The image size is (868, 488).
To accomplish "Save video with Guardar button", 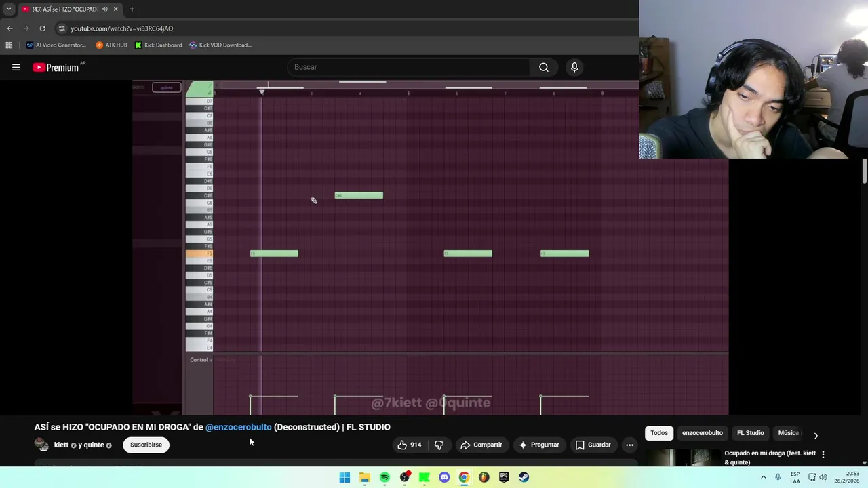I will coord(593,445).
